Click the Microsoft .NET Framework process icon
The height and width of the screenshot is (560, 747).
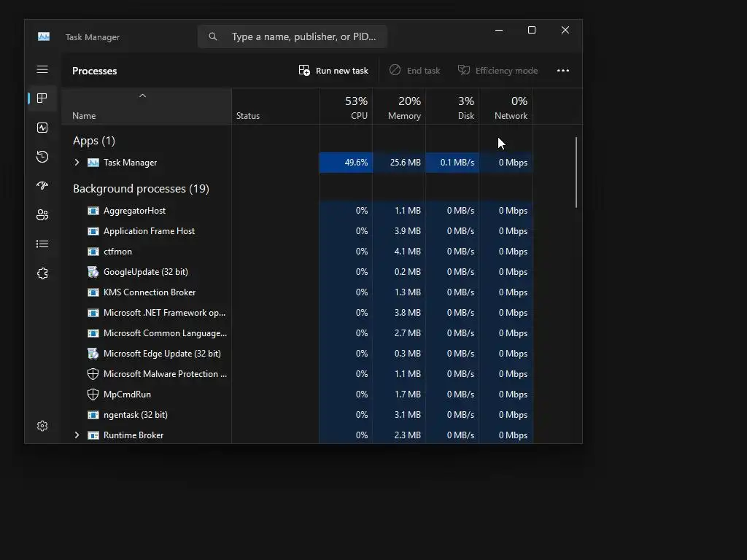[x=93, y=313]
